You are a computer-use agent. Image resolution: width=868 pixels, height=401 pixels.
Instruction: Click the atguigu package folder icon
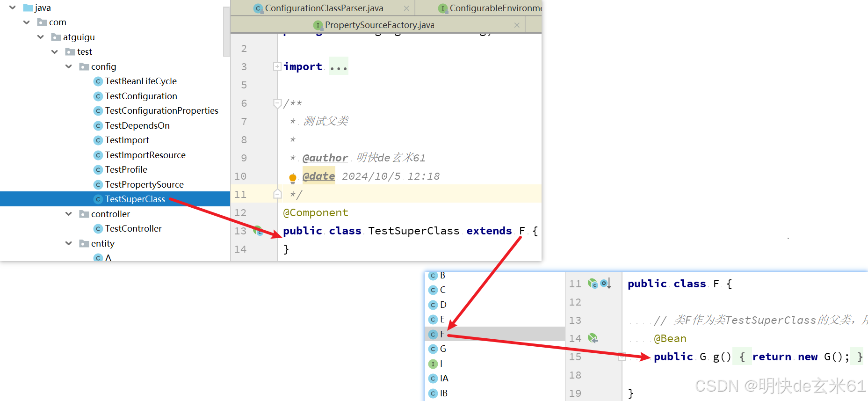point(56,37)
